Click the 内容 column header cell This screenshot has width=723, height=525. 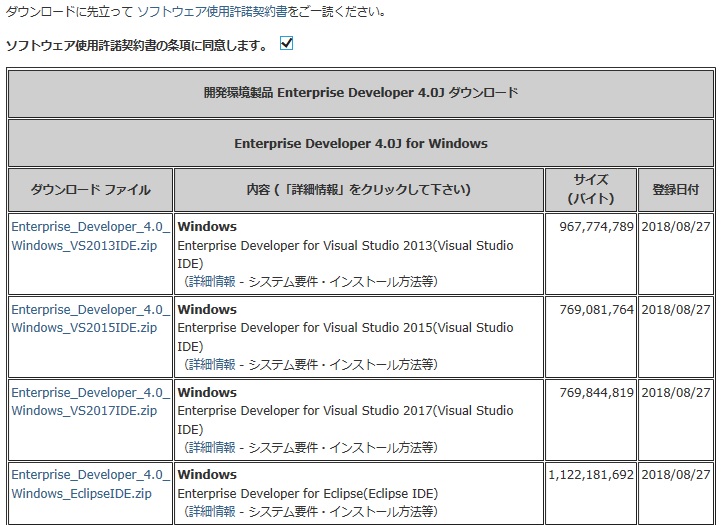(359, 190)
